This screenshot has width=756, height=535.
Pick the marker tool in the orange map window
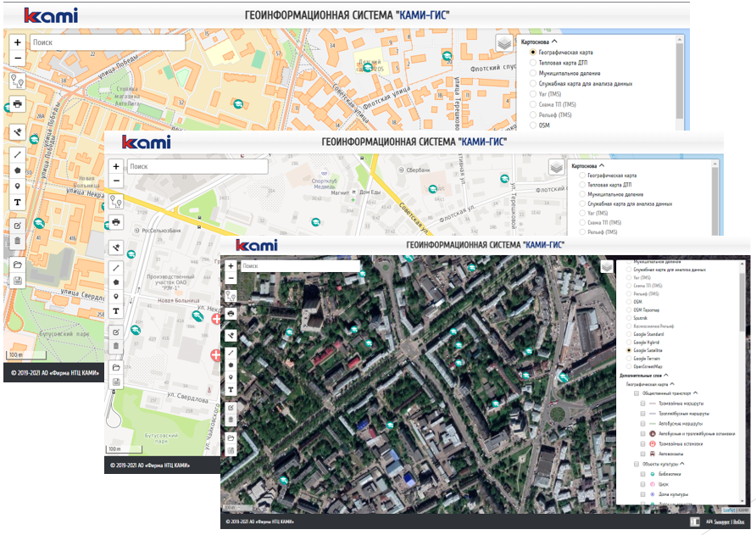point(17,186)
